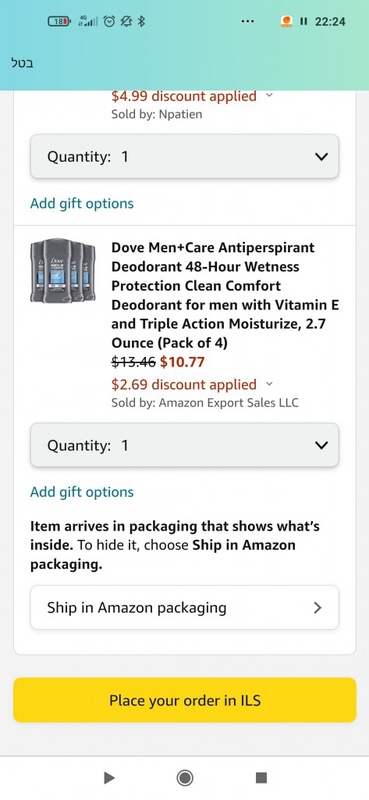Tap the chevron on Ship in Amazon packaging
Viewport: 369px width, 800px height.
click(x=317, y=608)
